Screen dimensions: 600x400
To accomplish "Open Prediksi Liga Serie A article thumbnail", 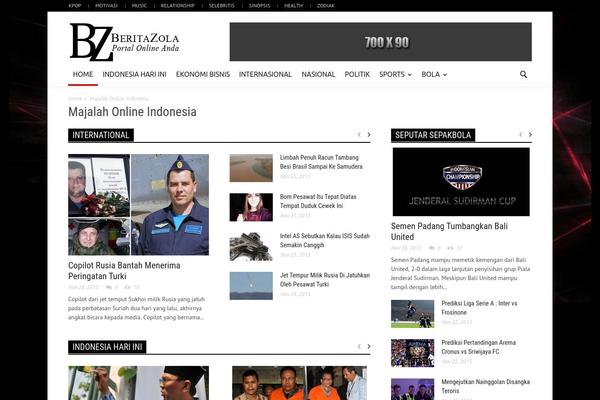I will [412, 313].
